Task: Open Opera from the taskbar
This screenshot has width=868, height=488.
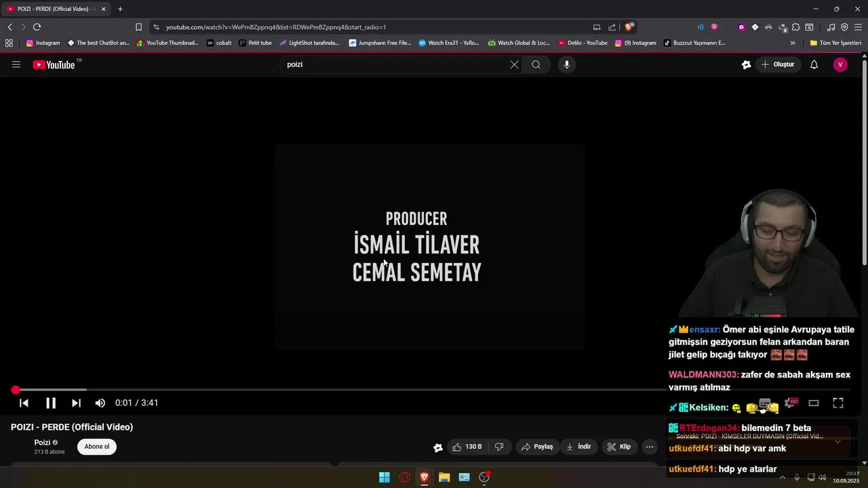Action: (x=405, y=477)
